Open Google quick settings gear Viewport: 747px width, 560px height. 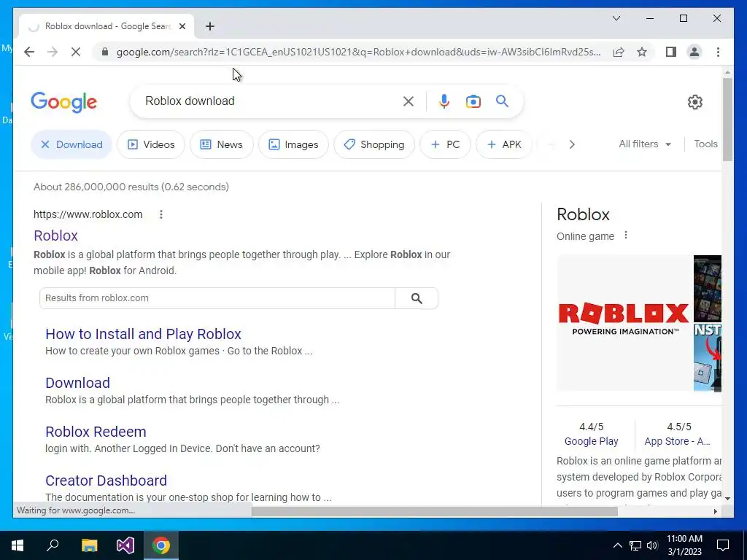[x=695, y=102]
